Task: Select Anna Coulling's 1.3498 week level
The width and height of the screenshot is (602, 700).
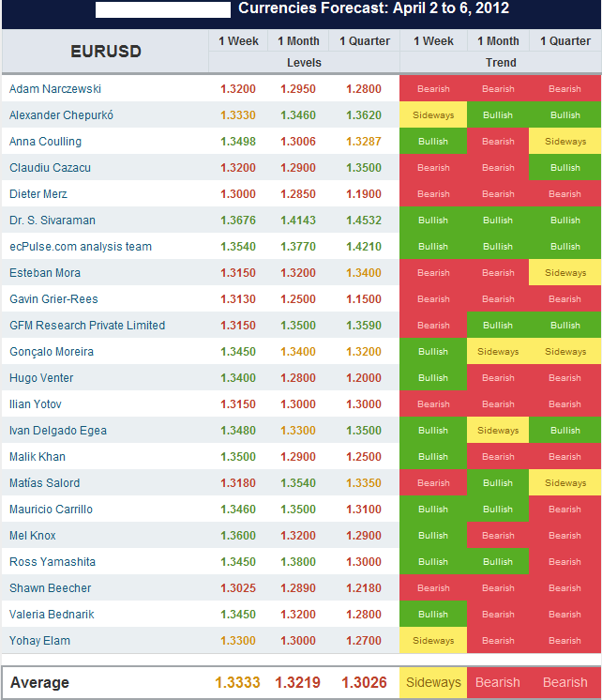Action: [x=238, y=142]
